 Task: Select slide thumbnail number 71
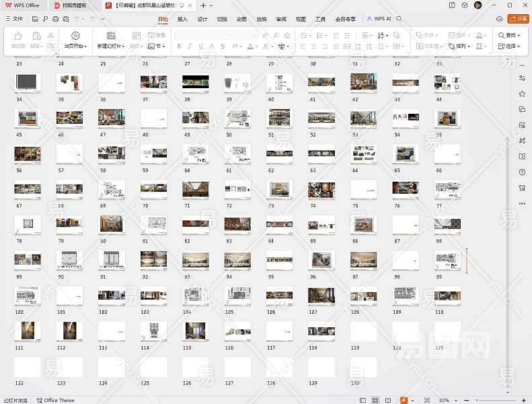click(196, 189)
